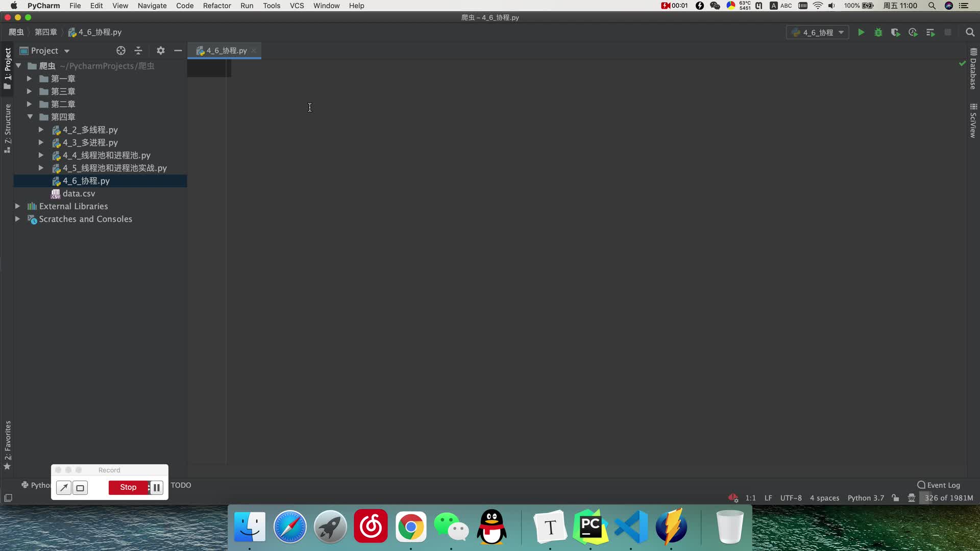Select 4_4_线程池和进程池.py file
This screenshot has height=551, width=980.
tap(107, 155)
